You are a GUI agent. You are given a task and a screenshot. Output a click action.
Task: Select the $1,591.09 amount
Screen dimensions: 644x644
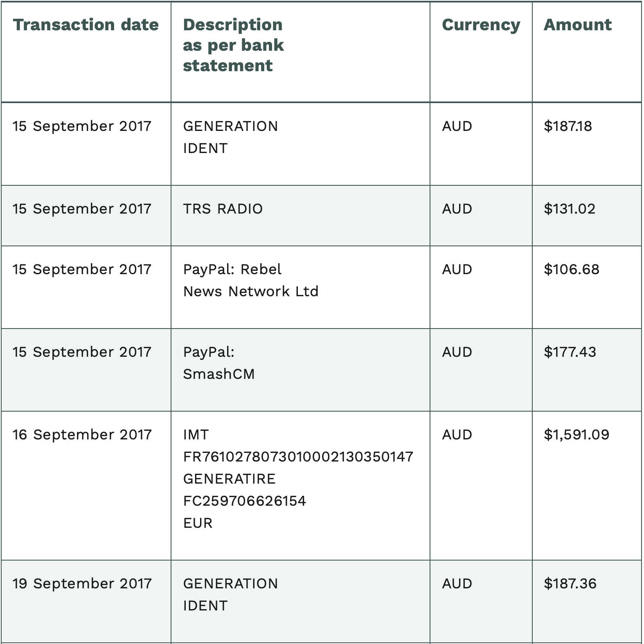576,435
